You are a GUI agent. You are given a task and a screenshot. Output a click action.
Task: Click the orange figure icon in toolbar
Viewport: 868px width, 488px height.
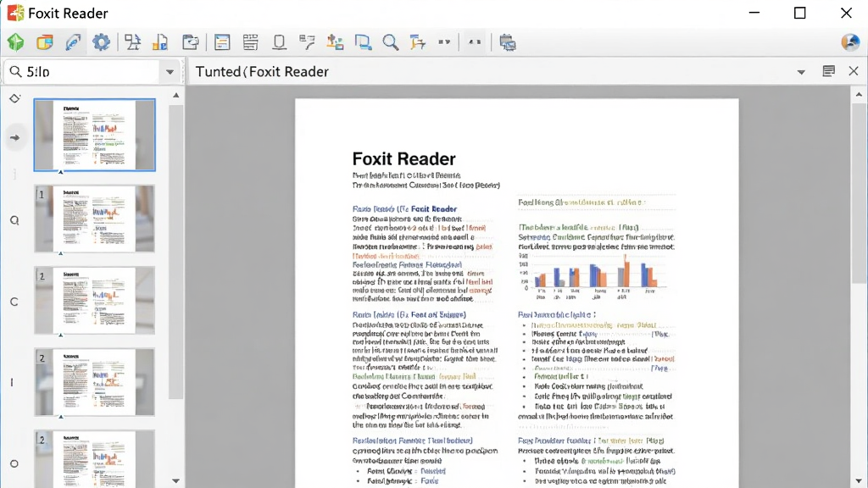(x=335, y=42)
